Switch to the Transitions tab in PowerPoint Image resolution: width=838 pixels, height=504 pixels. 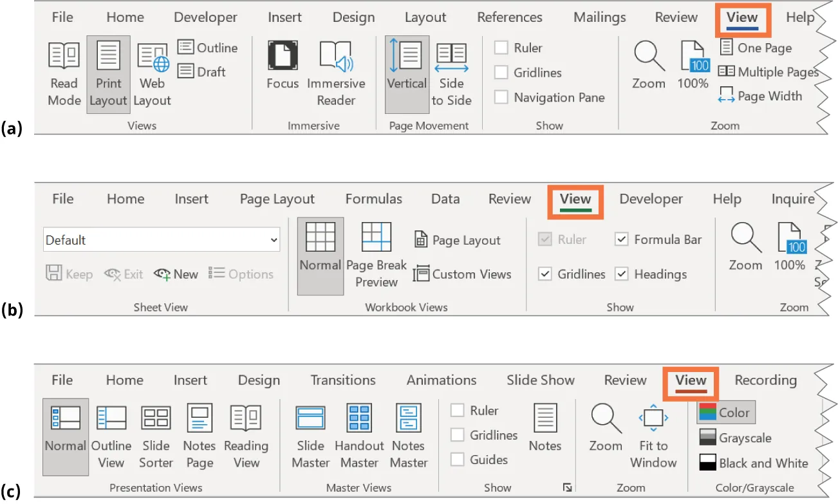[x=342, y=380]
